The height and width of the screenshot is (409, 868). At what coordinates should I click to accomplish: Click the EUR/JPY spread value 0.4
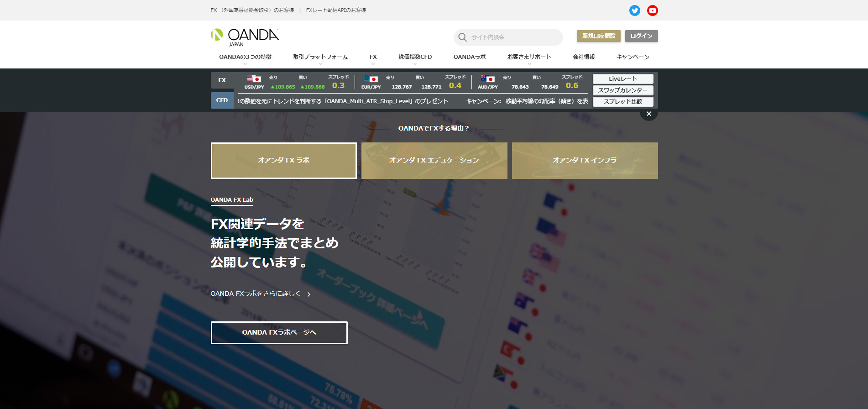pos(455,86)
